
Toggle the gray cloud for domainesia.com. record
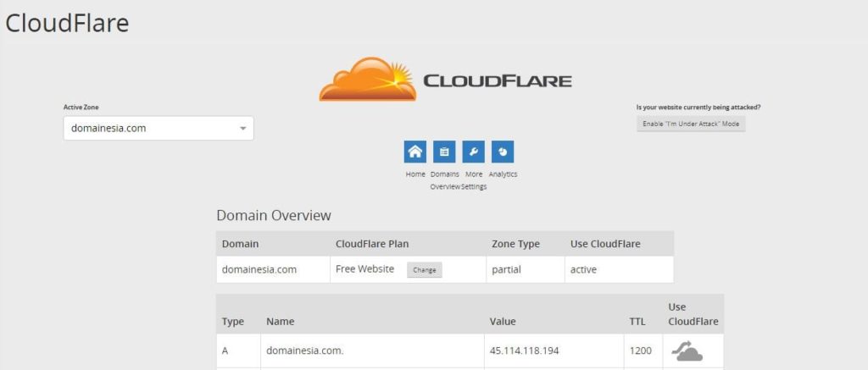tap(687, 351)
